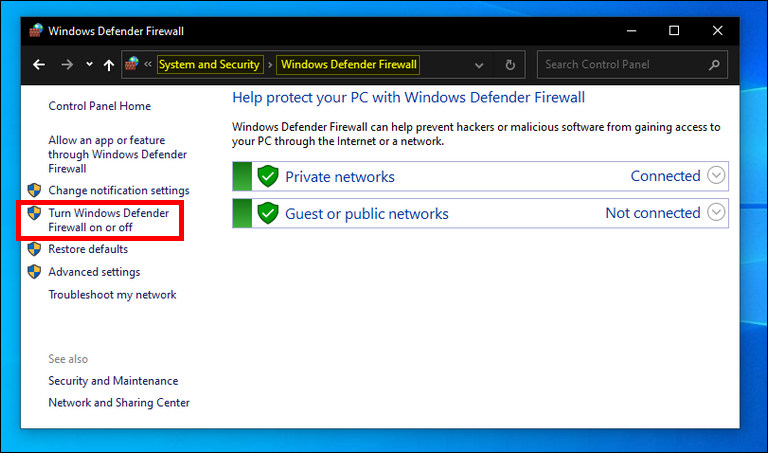Click the Search Control Panel field
This screenshot has width=768, height=453.
point(632,65)
